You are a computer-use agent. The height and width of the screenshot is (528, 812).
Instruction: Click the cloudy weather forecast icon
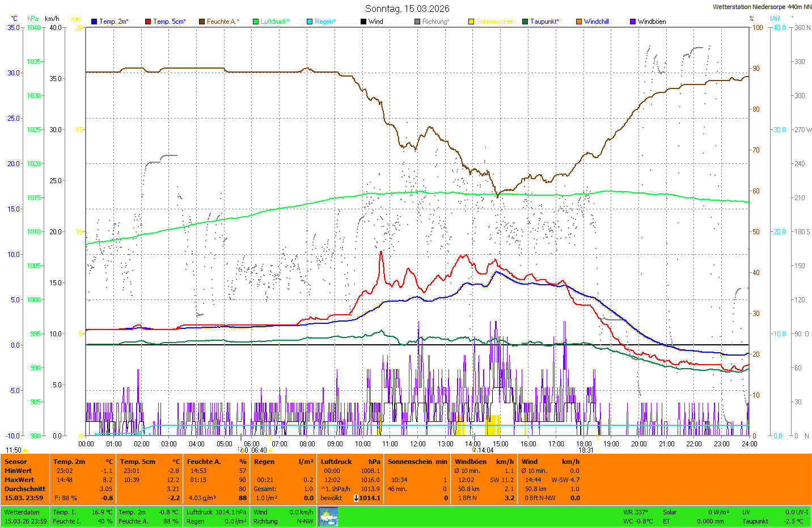point(328,517)
